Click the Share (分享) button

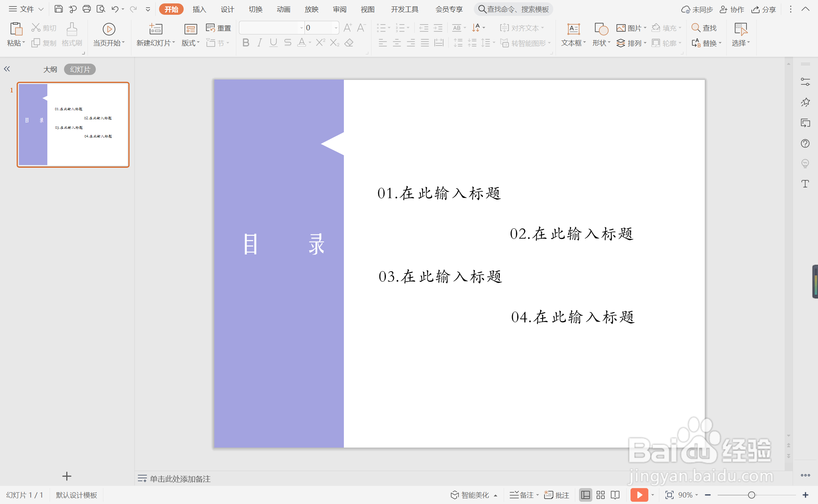coord(764,9)
